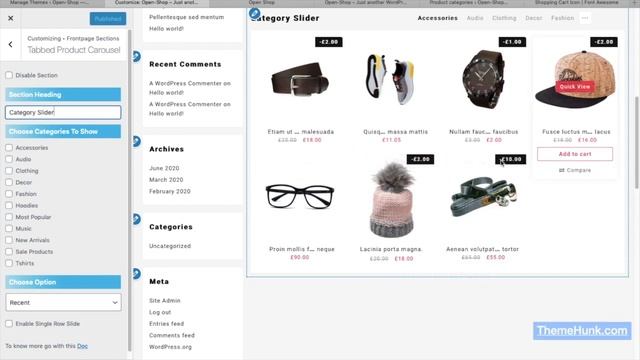Check the Music category checkbox

[9, 229]
